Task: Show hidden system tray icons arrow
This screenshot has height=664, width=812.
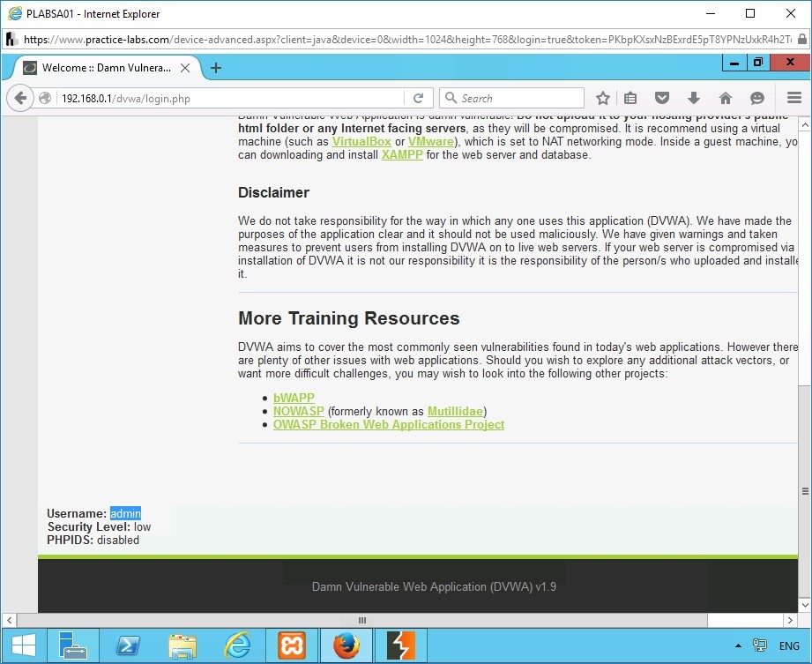Action: (737, 646)
